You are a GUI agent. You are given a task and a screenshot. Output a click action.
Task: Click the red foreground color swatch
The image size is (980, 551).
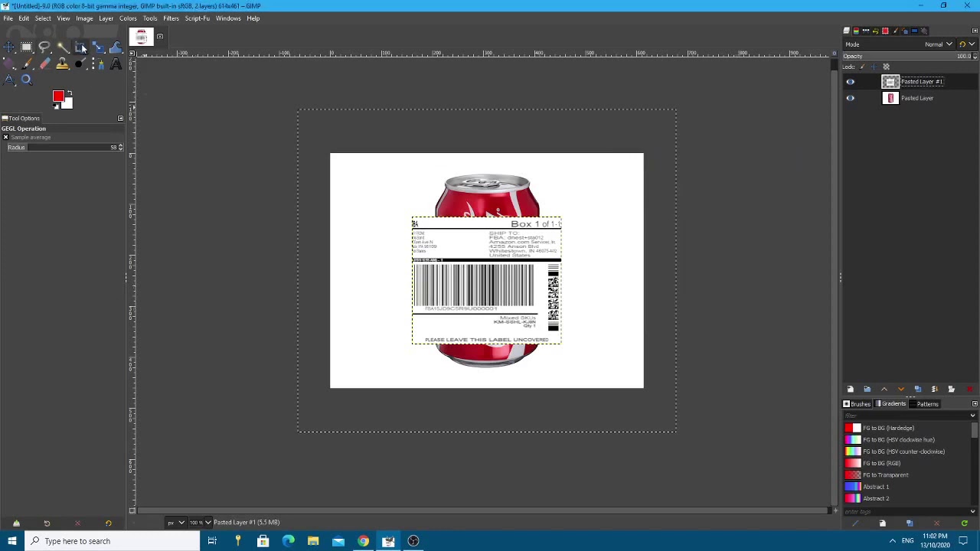pos(57,96)
